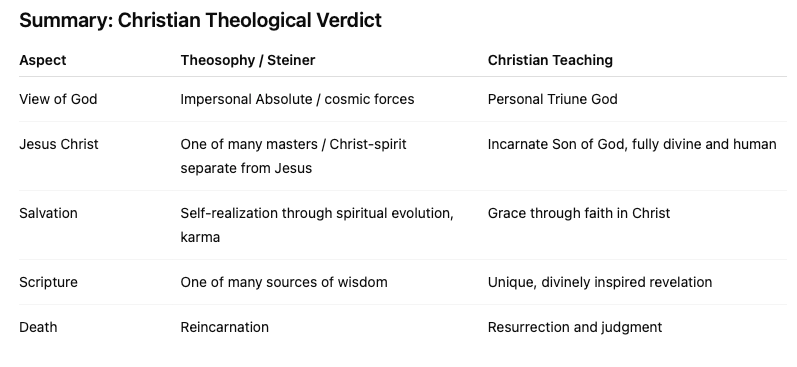Click the Theosophy / Steiner column header
Image resolution: width=797 pixels, height=367 pixels.
pos(248,60)
